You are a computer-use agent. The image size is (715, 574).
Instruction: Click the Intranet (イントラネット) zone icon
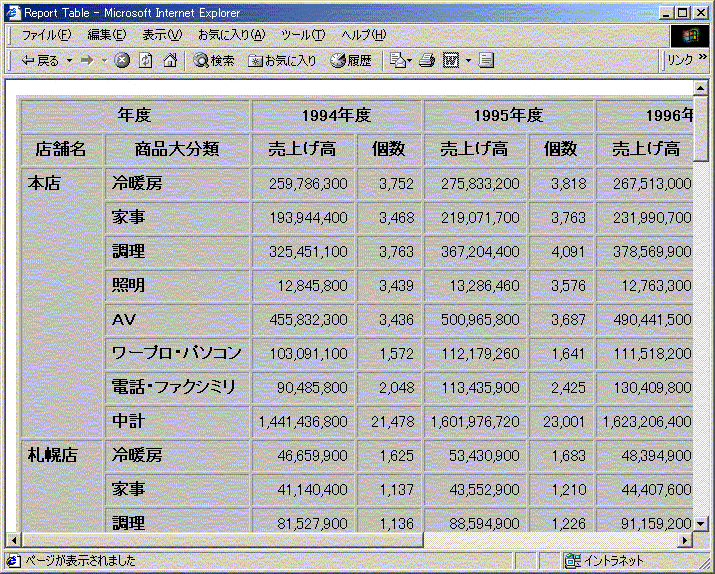[573, 560]
